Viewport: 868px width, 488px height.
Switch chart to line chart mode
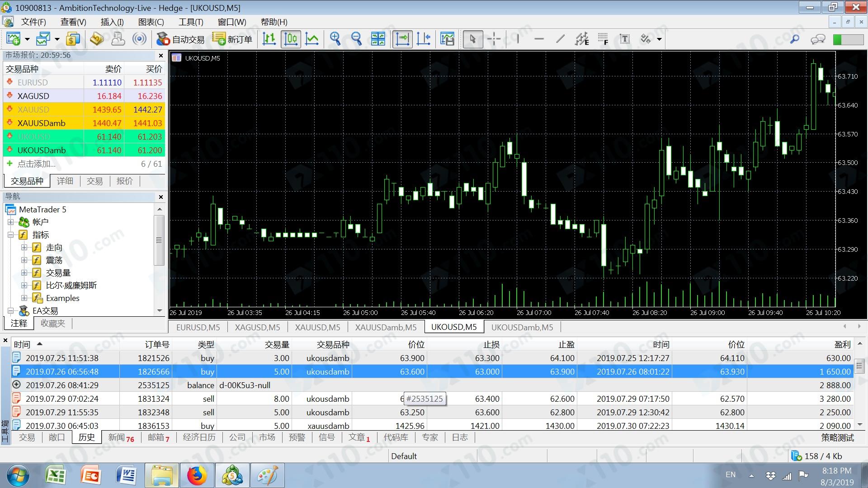point(312,39)
